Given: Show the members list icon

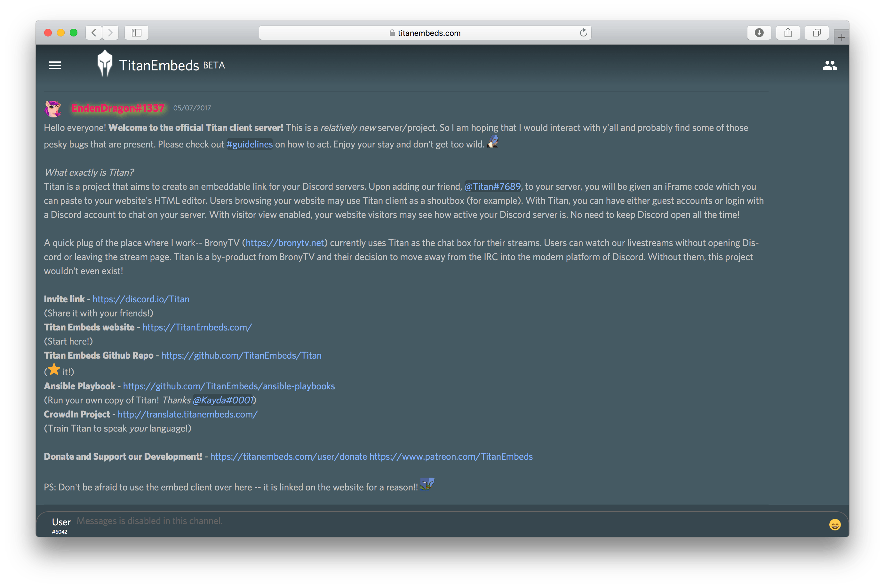Looking at the screenshot, I should click(830, 66).
